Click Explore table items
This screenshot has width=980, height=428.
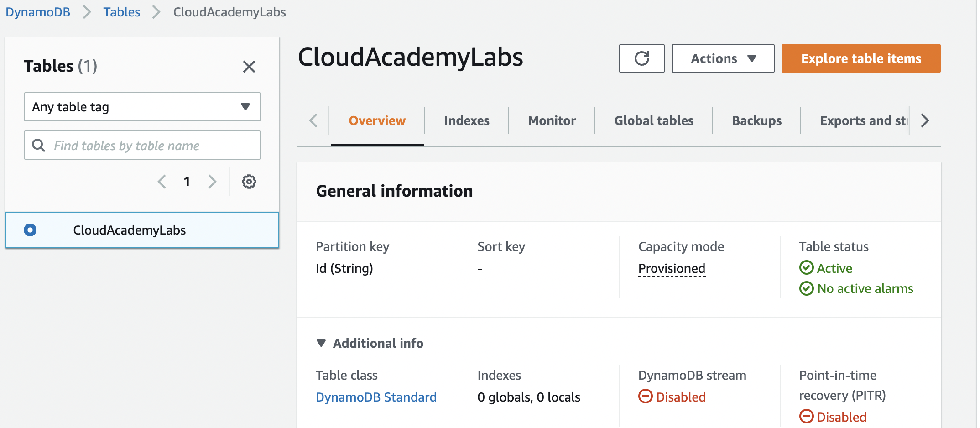pyautogui.click(x=860, y=58)
